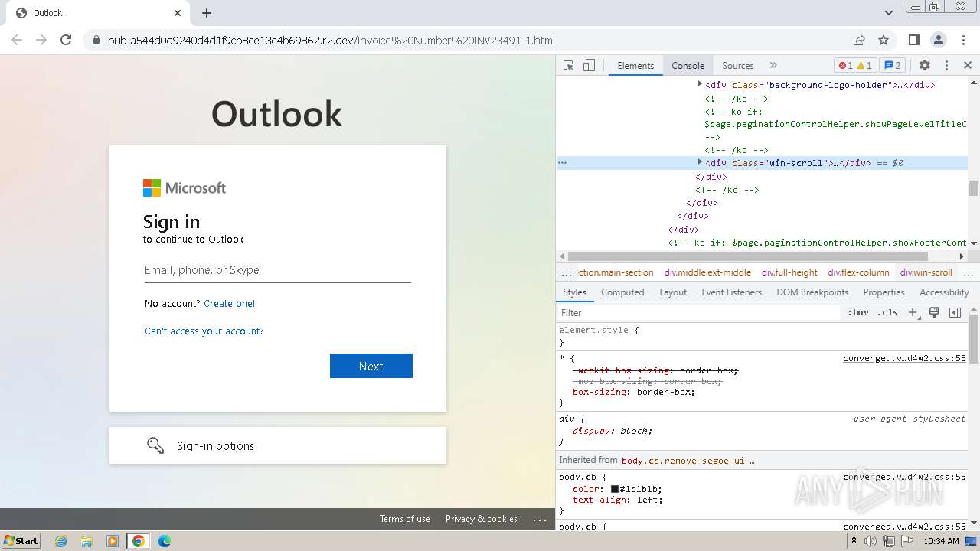Select div.win-scroll breadcrumb
The image size is (980, 551).
926,272
